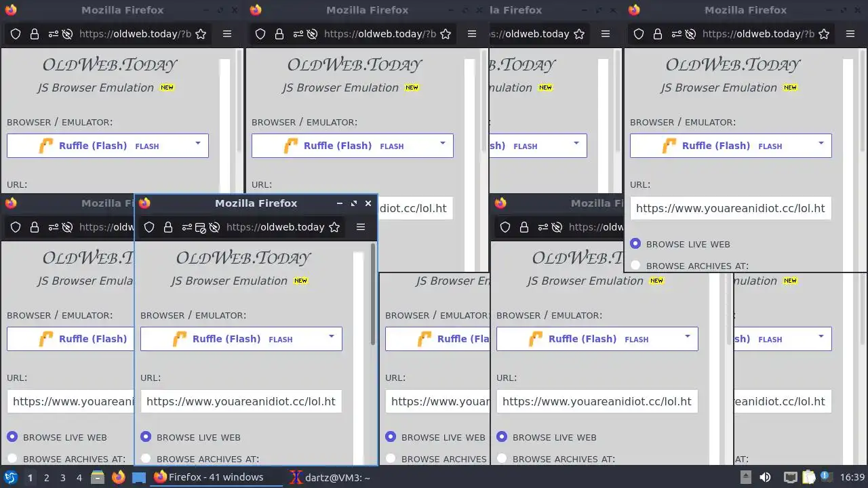Expand the Ruffle (Flash) dropdown in the fourth bottom-row window
This screenshot has width=868, height=488.
click(x=597, y=339)
